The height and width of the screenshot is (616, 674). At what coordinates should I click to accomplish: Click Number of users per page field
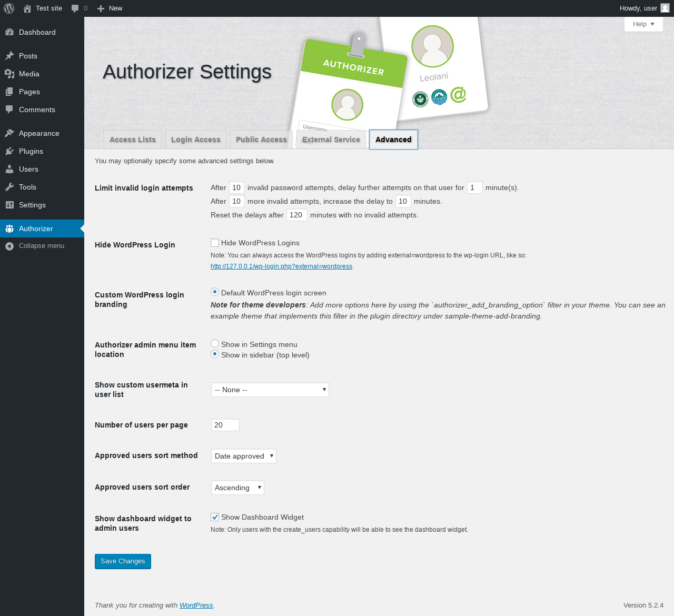225,425
